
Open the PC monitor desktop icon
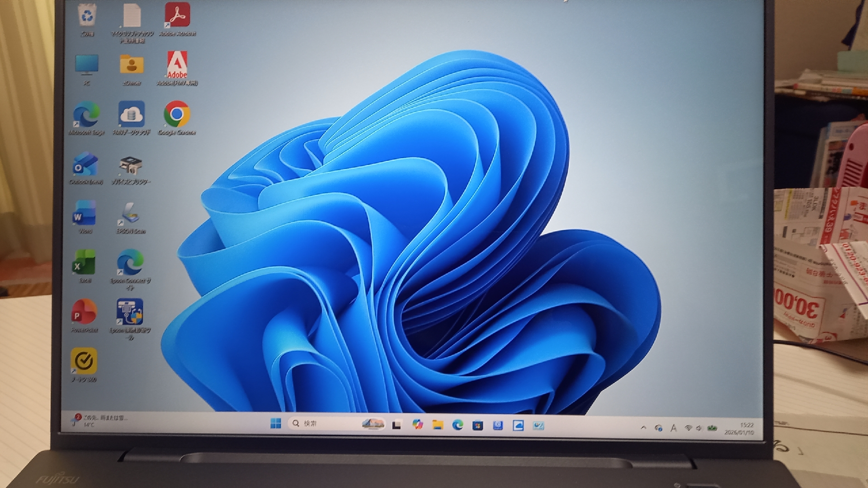point(86,70)
